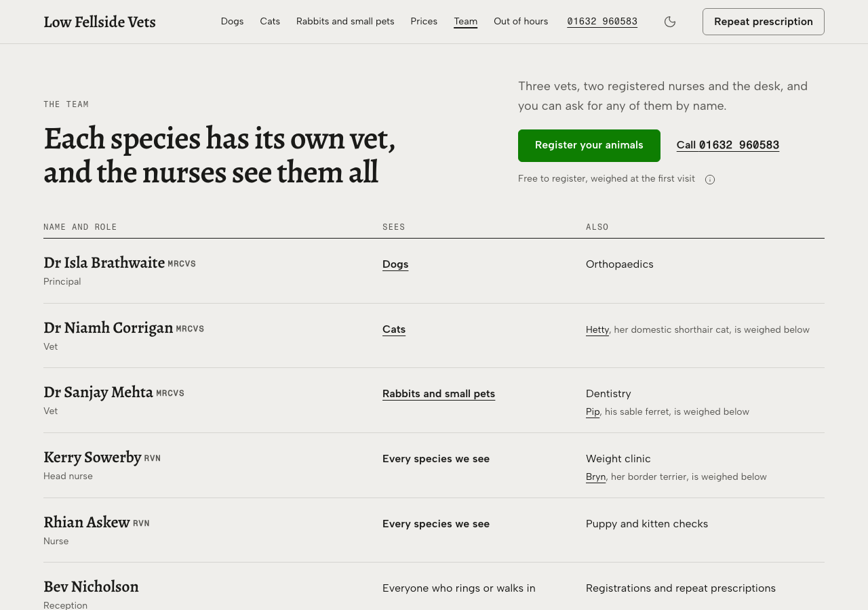Select the name Dr Sanjay Mehta
This screenshot has height=610, width=868.
pos(98,392)
